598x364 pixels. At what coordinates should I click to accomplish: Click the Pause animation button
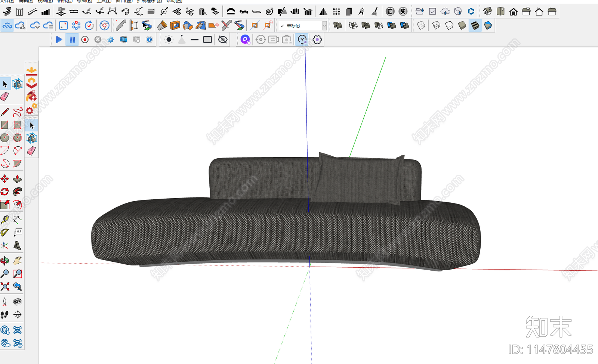tap(72, 40)
